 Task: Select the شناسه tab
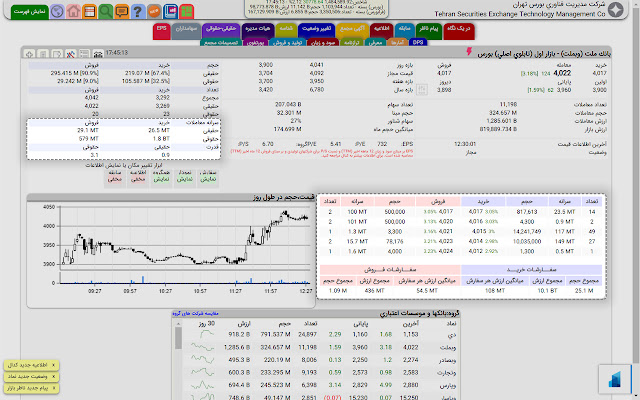[286, 31]
